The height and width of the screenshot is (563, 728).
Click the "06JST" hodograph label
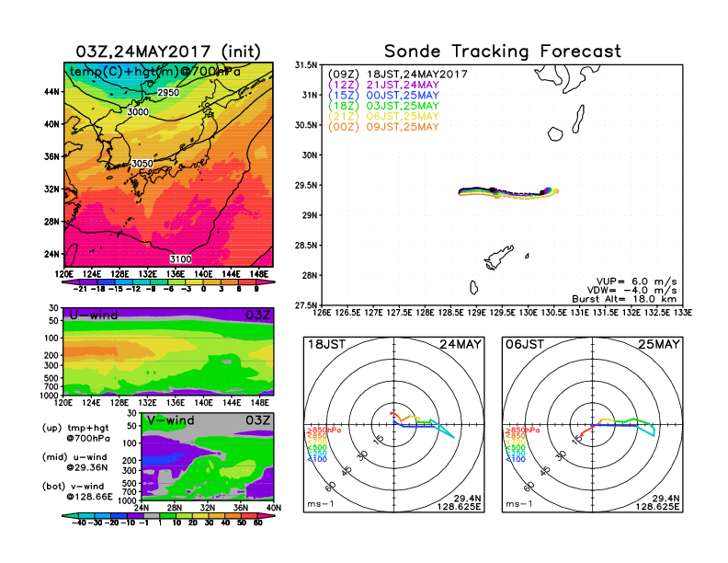click(525, 344)
